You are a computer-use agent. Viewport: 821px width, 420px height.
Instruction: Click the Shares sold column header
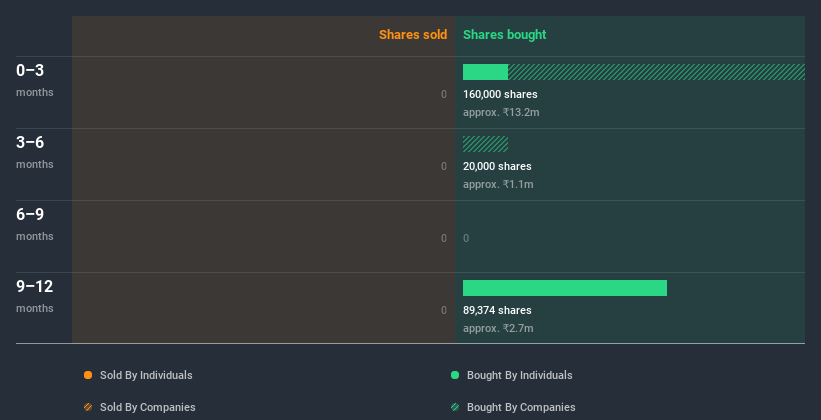413,35
